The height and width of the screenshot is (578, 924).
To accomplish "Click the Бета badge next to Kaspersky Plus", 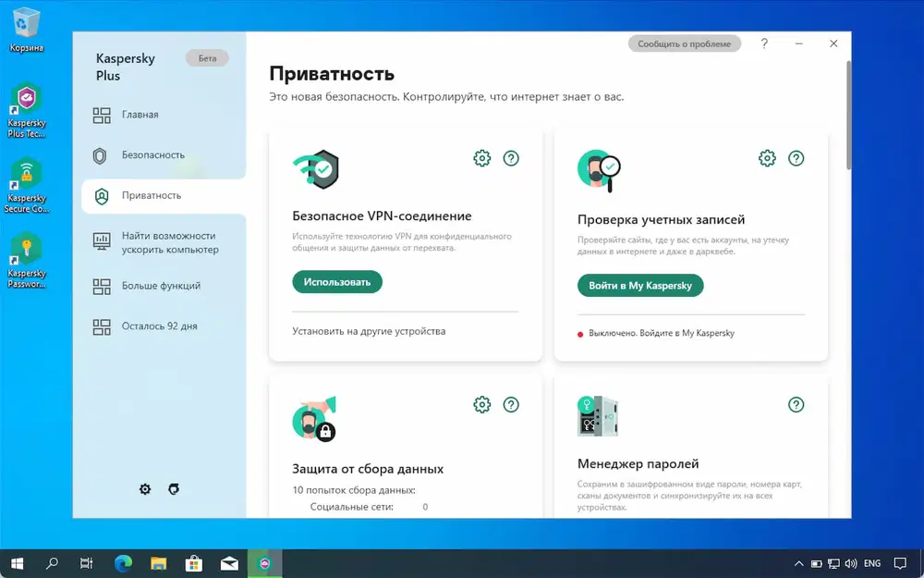I will click(x=207, y=58).
